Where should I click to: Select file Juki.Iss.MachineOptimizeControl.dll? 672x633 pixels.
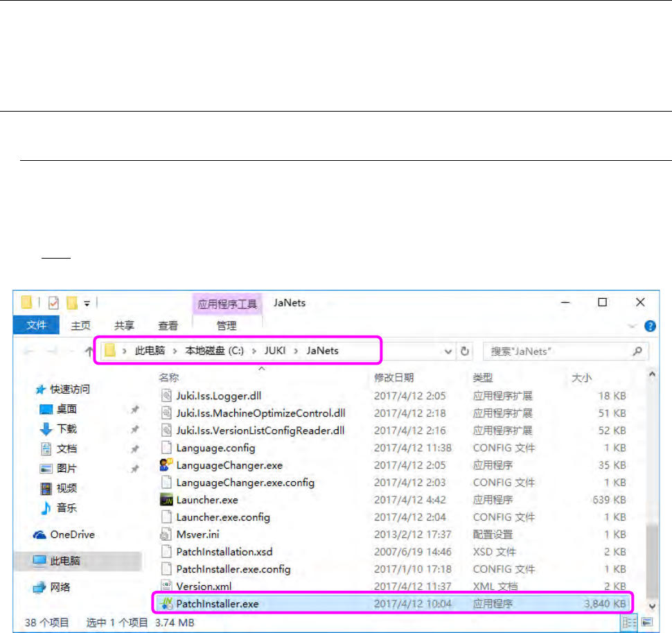coord(260,413)
